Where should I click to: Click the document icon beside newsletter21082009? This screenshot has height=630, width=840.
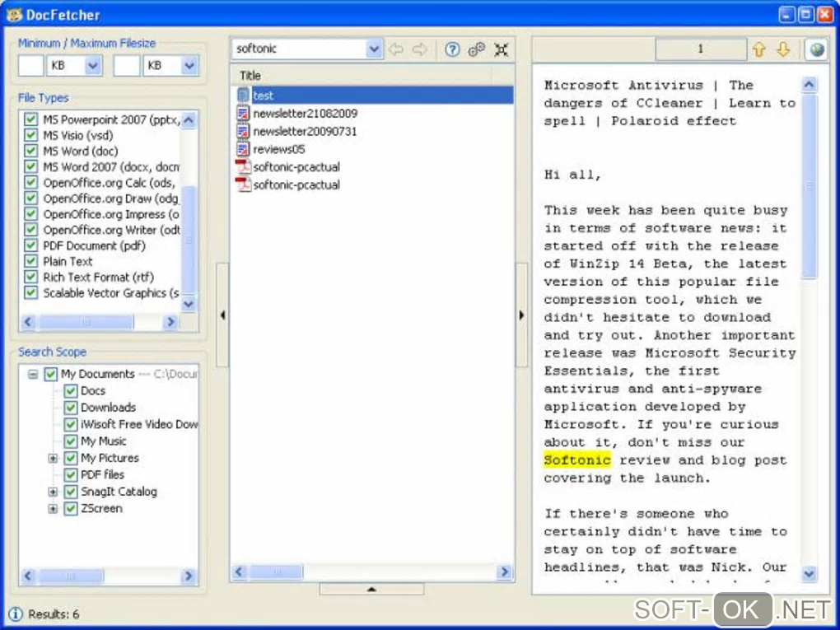[243, 113]
